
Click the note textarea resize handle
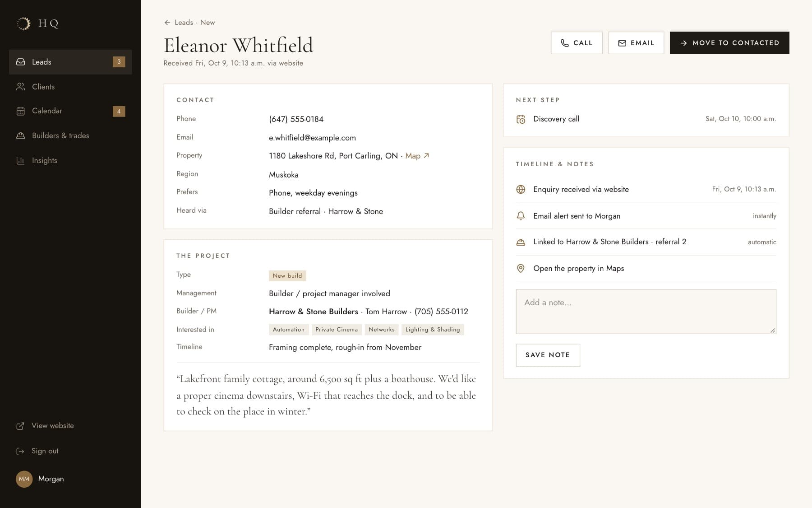773,331
